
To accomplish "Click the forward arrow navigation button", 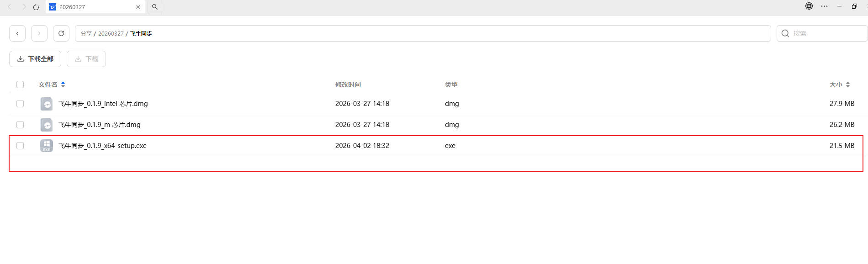I will tap(39, 33).
